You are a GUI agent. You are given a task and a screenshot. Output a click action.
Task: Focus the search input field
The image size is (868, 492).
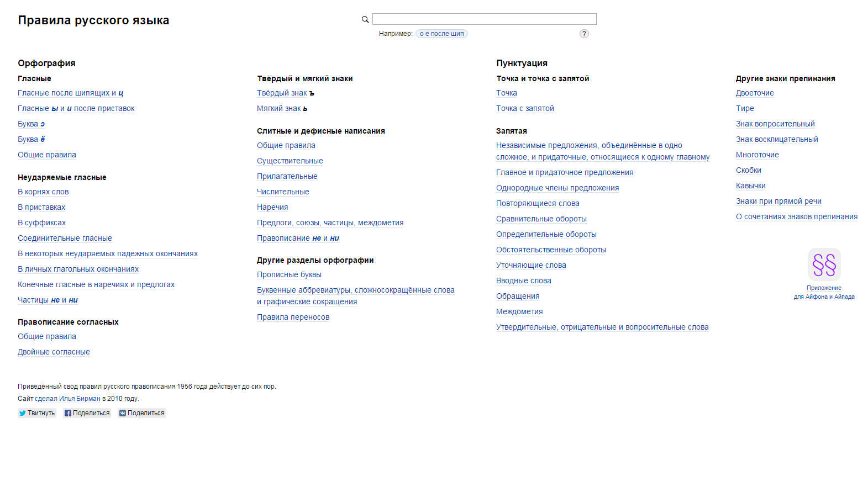pyautogui.click(x=484, y=19)
